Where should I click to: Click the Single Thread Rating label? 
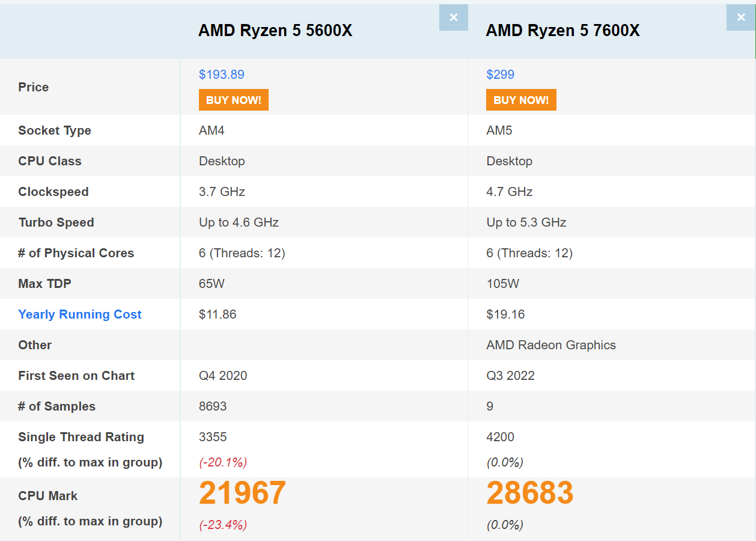point(81,437)
